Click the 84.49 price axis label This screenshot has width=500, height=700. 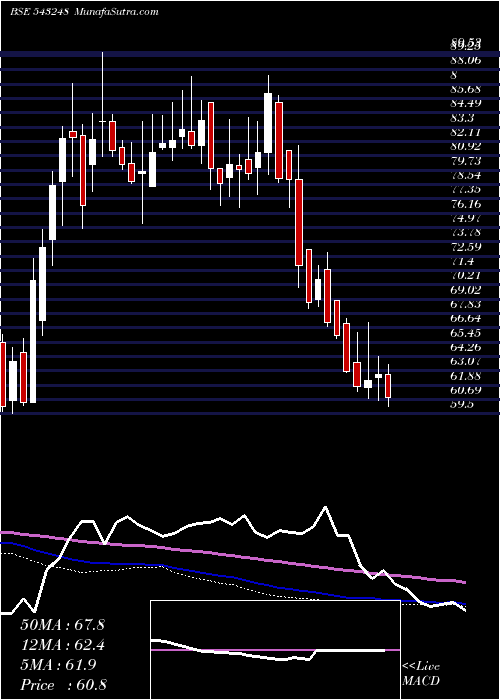pos(465,104)
